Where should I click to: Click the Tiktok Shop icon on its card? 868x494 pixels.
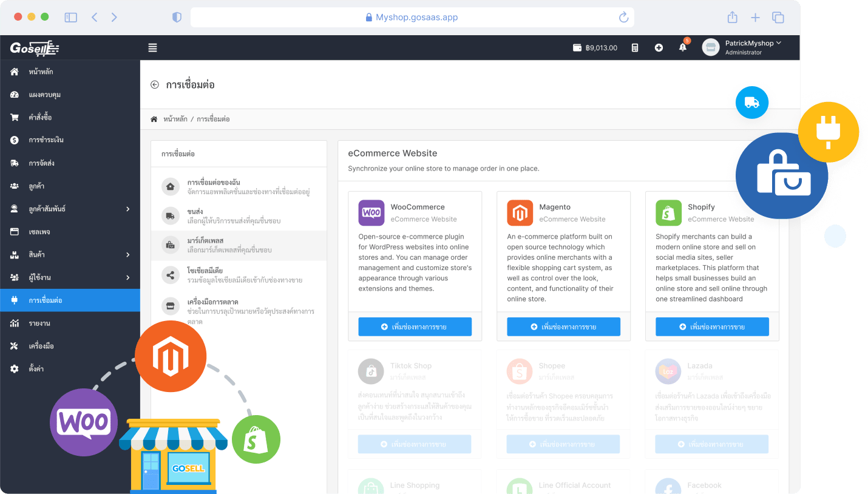coord(371,371)
